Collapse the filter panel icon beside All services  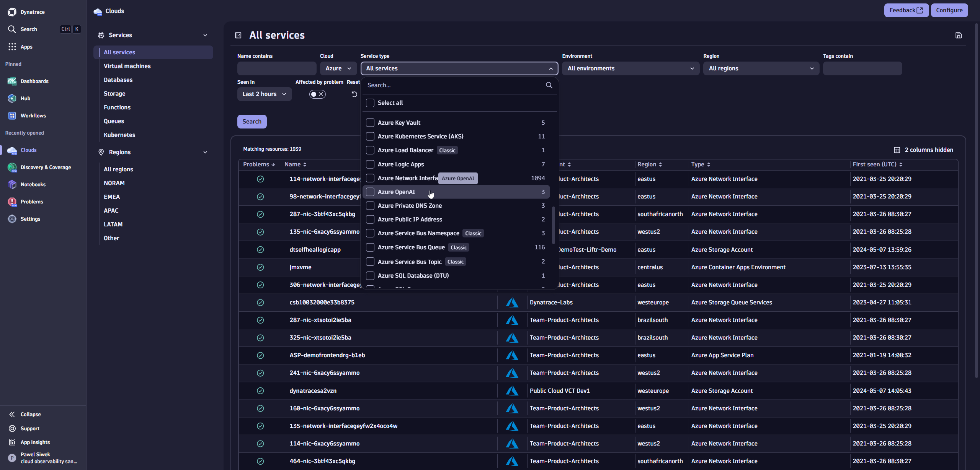238,35
